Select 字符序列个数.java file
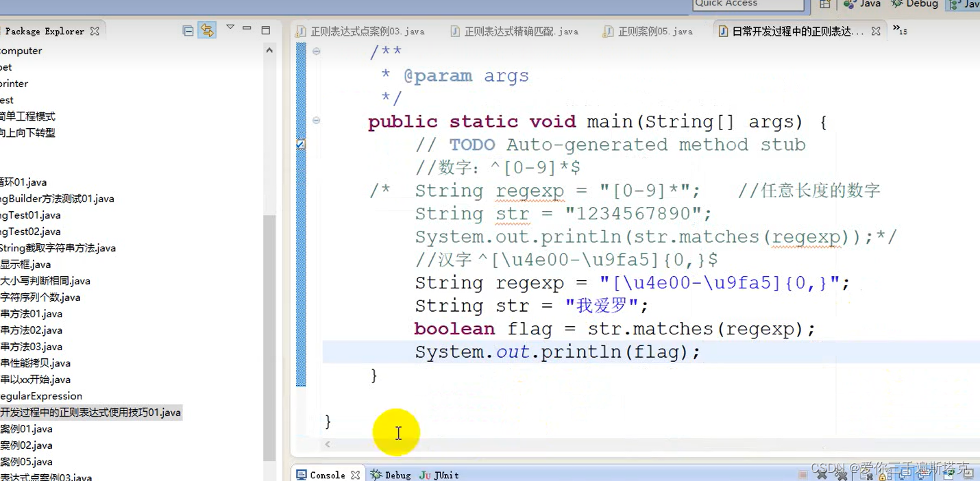The height and width of the screenshot is (481, 980). tap(40, 297)
